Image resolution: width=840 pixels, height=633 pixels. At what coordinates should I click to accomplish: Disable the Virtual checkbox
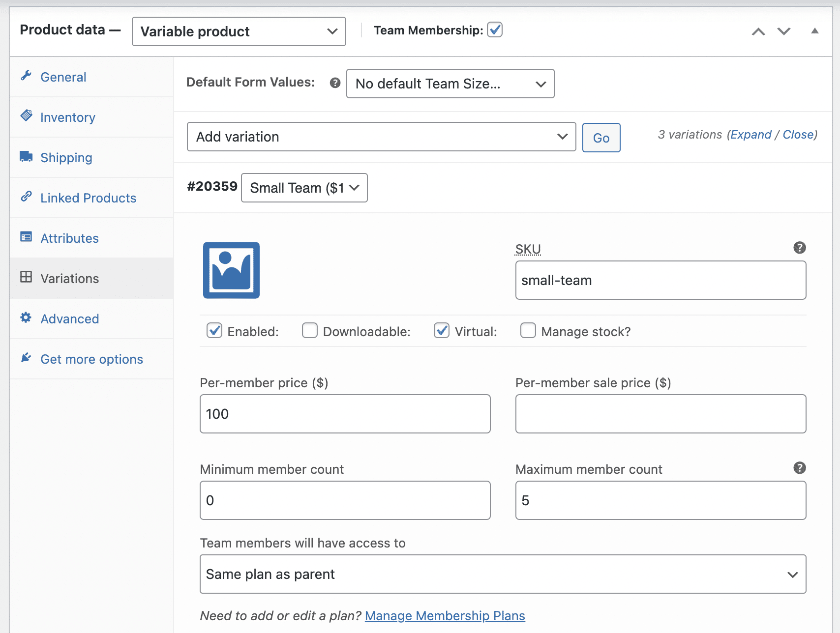[x=442, y=331]
